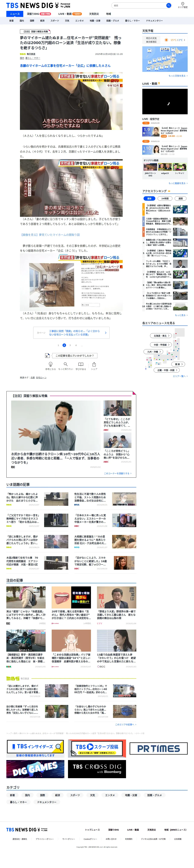The image size is (194, 868).
Task: Switch ranking to 週間
Action: 181,199
